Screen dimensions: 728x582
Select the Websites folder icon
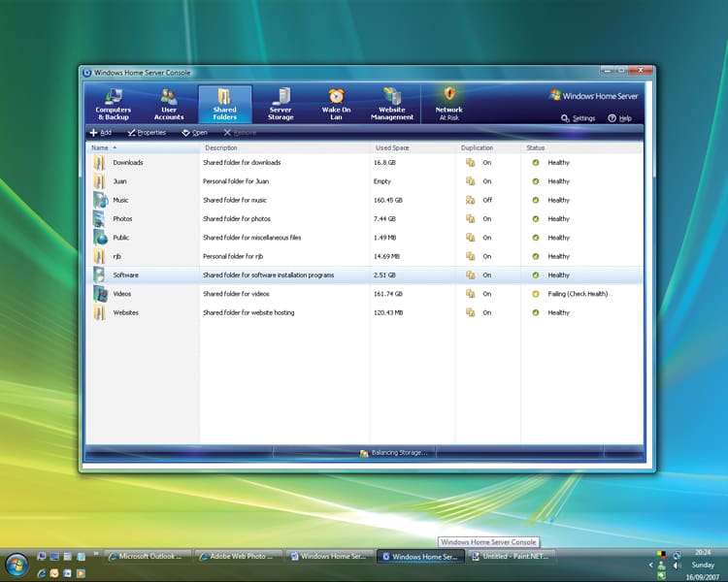(x=99, y=312)
